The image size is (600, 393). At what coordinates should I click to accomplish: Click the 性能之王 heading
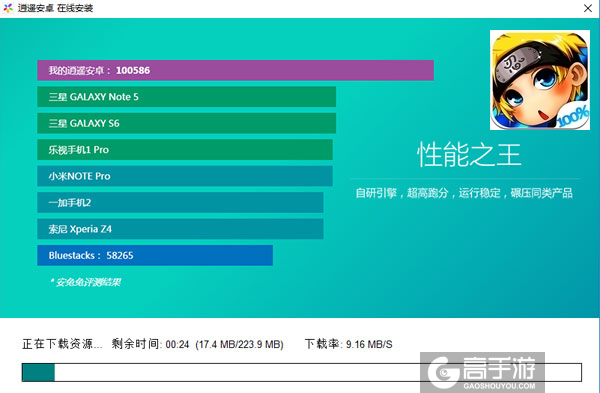click(x=469, y=155)
